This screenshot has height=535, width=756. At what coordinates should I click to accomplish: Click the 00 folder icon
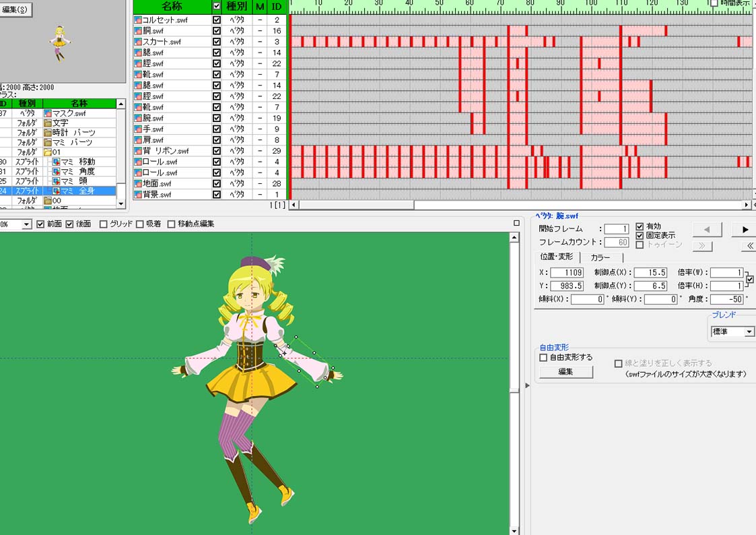pyautogui.click(x=48, y=200)
